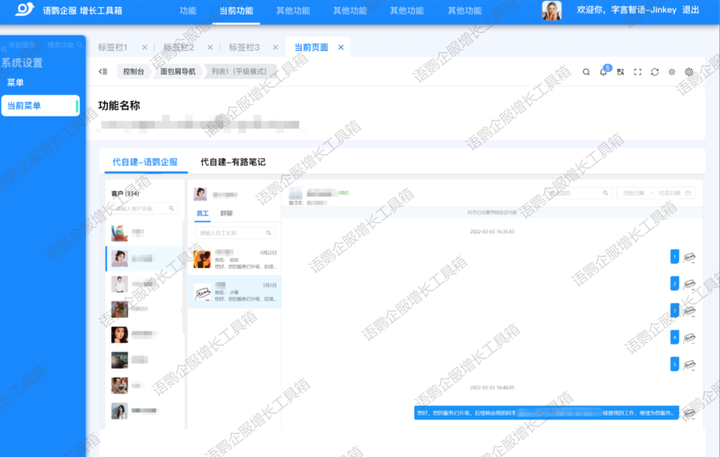The image size is (720, 457).
Task: Close the 标签栏1 tab
Action: point(145,48)
